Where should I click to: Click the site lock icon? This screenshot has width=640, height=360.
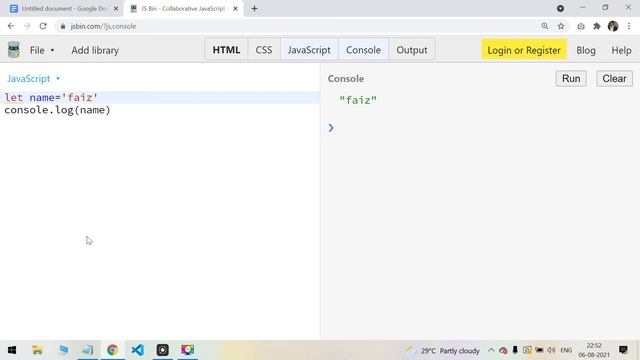pos(62,26)
